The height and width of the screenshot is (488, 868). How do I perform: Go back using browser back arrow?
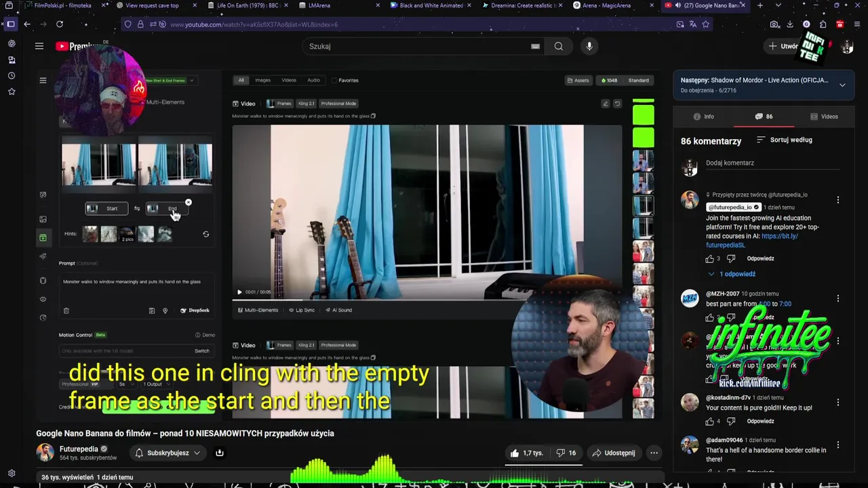pyautogui.click(x=27, y=24)
